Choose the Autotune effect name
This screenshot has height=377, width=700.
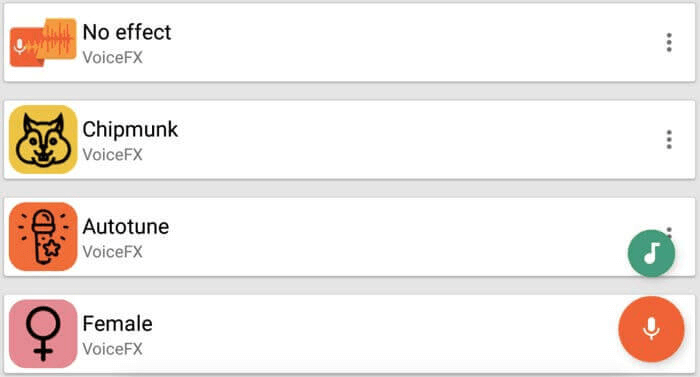click(125, 226)
